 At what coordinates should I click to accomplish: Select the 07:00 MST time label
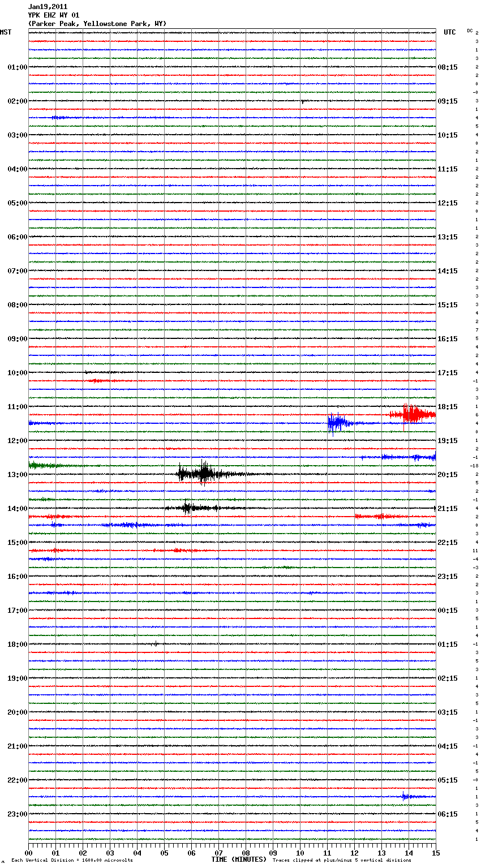[x=17, y=271]
